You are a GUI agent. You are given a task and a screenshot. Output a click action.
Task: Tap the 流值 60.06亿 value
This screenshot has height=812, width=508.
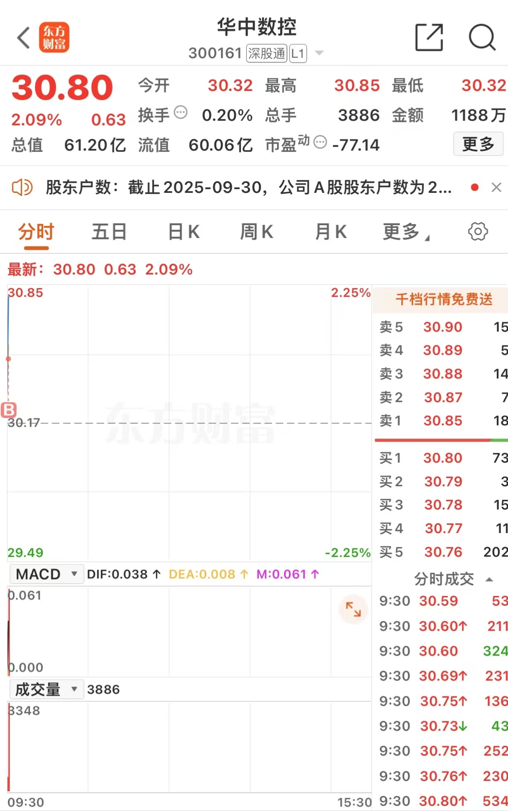220,145
